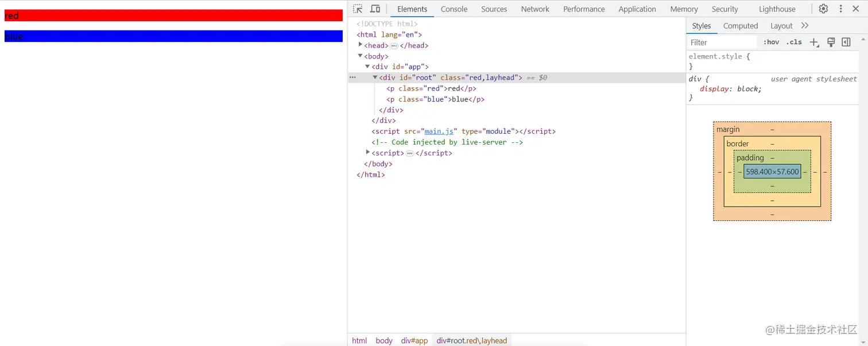Open the three-dot actions beside selected root row

tap(352, 77)
